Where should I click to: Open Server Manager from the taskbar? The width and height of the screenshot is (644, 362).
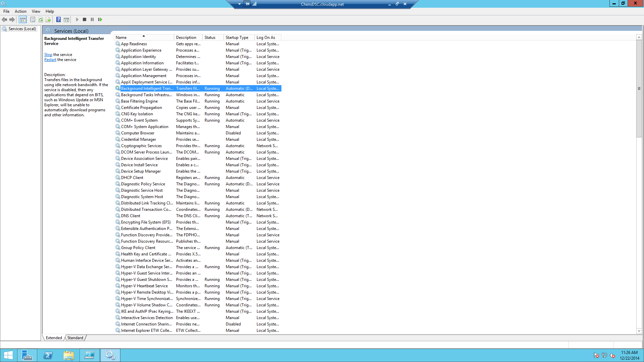pyautogui.click(x=27, y=355)
